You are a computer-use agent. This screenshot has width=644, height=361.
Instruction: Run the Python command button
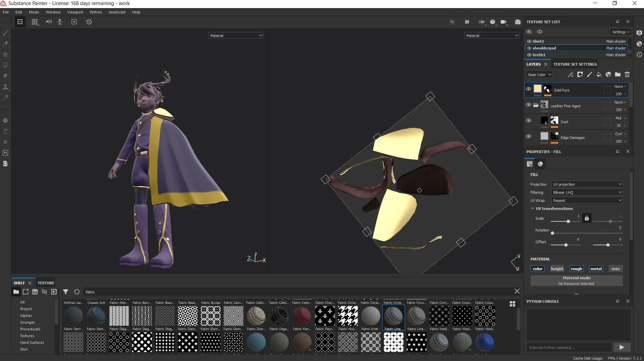coord(621,348)
